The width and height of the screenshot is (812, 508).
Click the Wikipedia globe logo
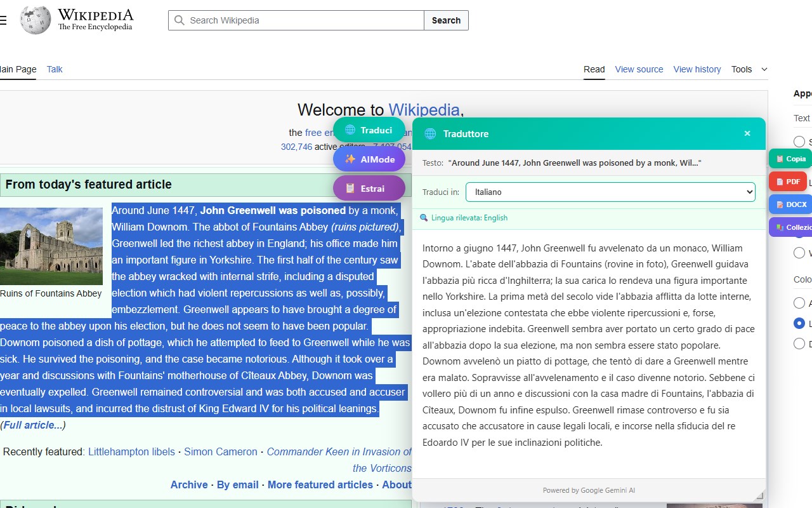[36, 20]
